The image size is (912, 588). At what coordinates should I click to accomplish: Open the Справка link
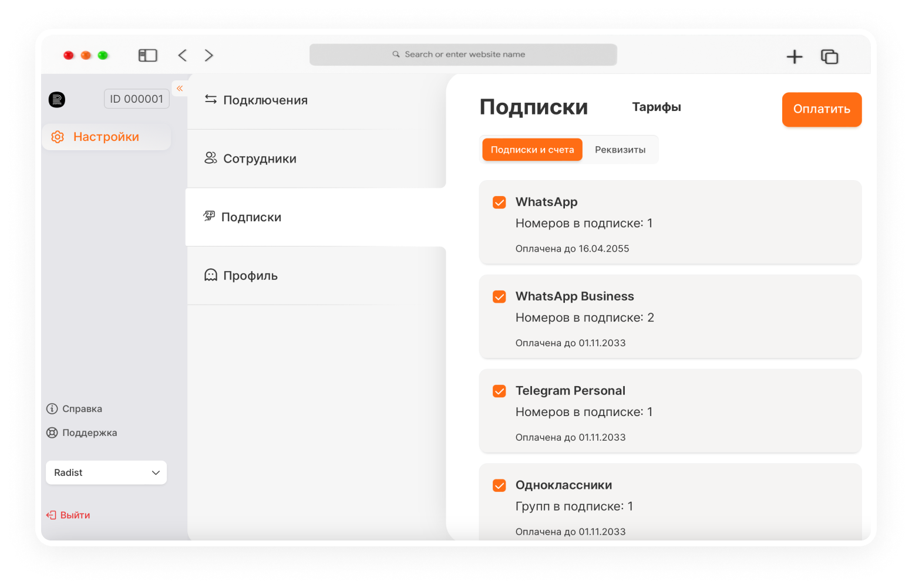(x=82, y=409)
